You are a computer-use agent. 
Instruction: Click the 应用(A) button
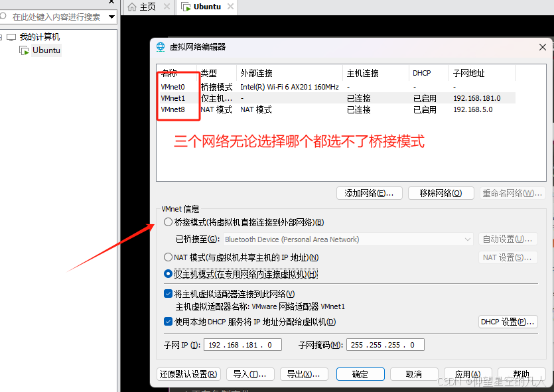(x=468, y=374)
